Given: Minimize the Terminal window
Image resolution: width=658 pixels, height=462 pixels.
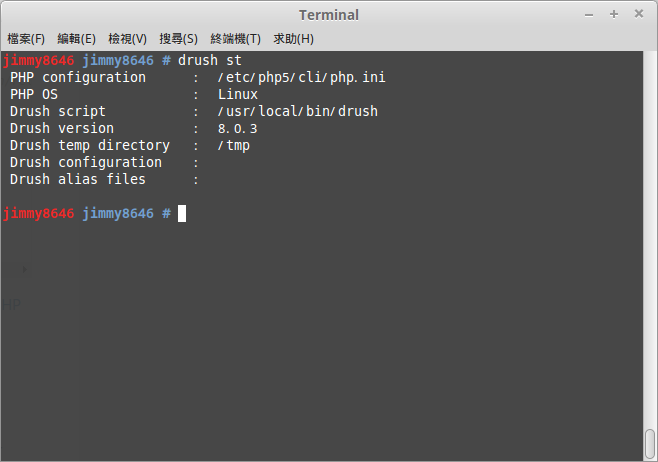Looking at the screenshot, I should 589,15.
